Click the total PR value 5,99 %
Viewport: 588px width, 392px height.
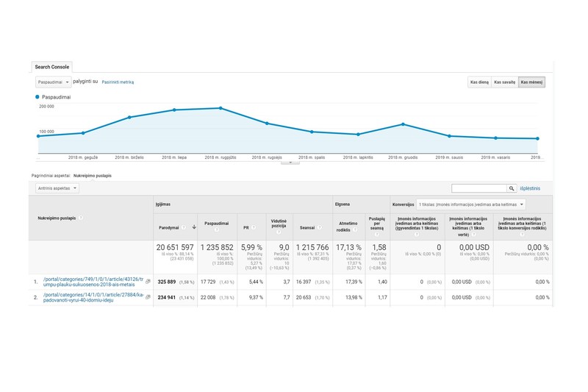[251, 248]
